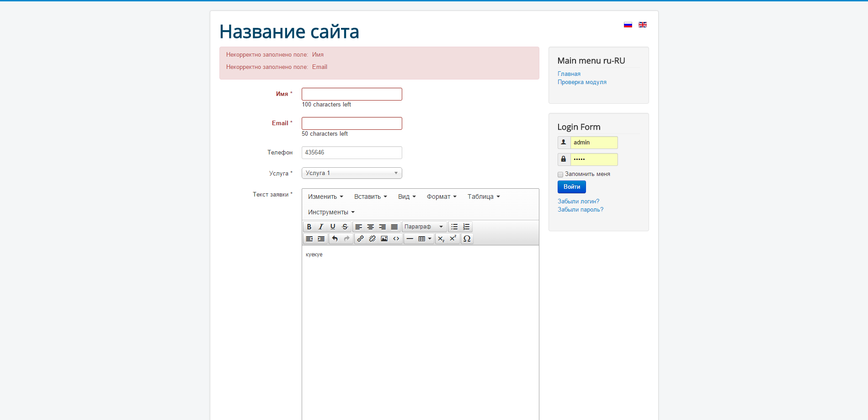Insert a bulleted list
The image size is (868, 420).
pos(454,227)
